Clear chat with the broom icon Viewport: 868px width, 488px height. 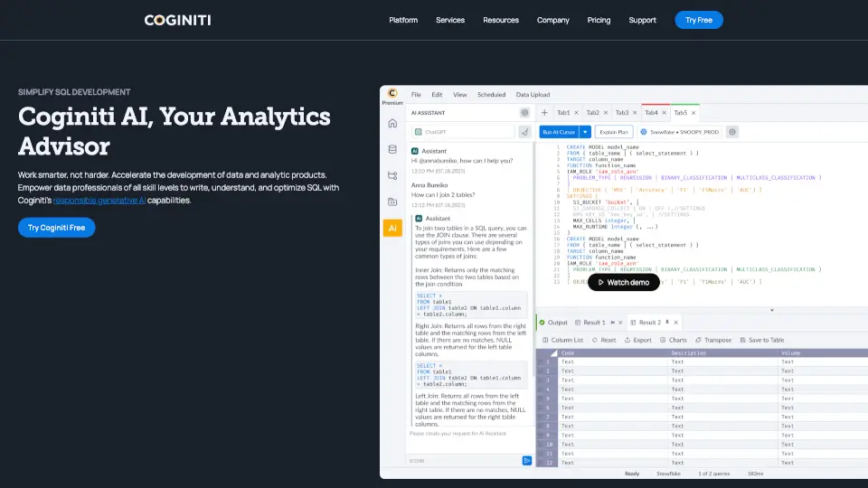click(524, 132)
